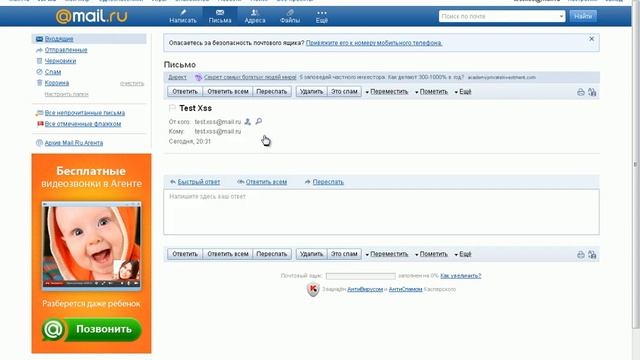This screenshot has width=640, height=360.
Task: Click top Переслать button
Action: 272,91
